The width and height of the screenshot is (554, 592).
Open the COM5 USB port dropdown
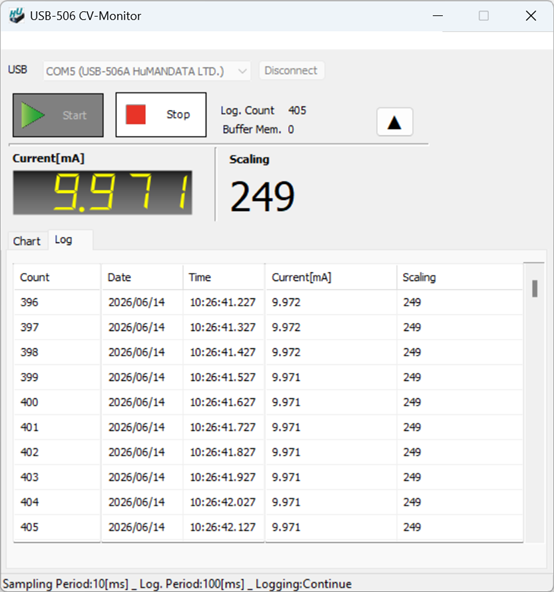(x=147, y=71)
